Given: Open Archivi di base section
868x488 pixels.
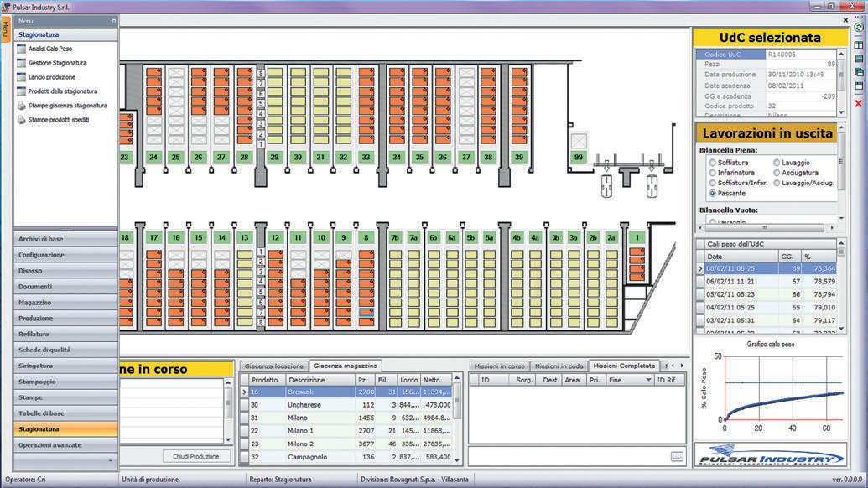Looking at the screenshot, I should click(65, 239).
